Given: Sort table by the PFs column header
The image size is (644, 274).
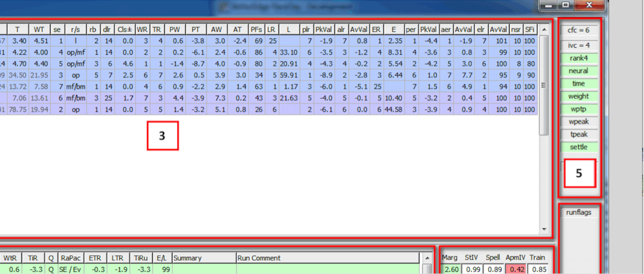Looking at the screenshot, I should point(257,29).
